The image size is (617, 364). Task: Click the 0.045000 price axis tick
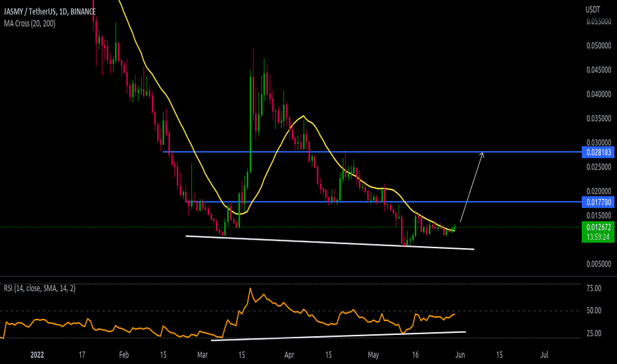(x=598, y=70)
